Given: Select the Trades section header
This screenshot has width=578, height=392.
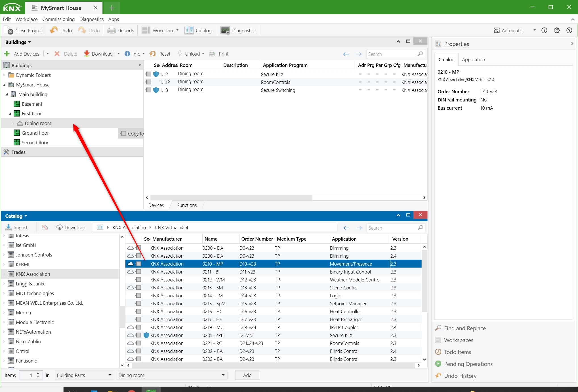Looking at the screenshot, I should (72, 152).
